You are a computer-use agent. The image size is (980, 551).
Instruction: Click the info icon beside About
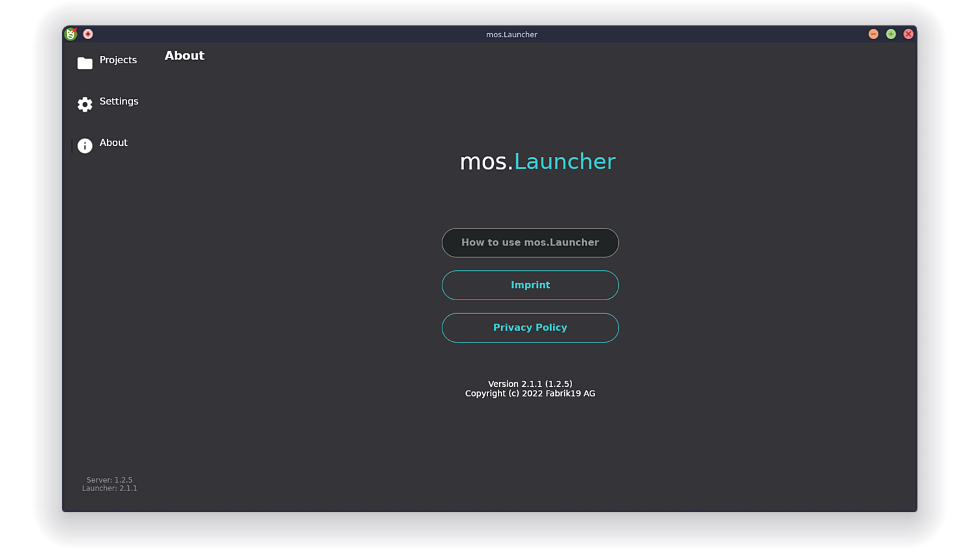[x=85, y=146]
